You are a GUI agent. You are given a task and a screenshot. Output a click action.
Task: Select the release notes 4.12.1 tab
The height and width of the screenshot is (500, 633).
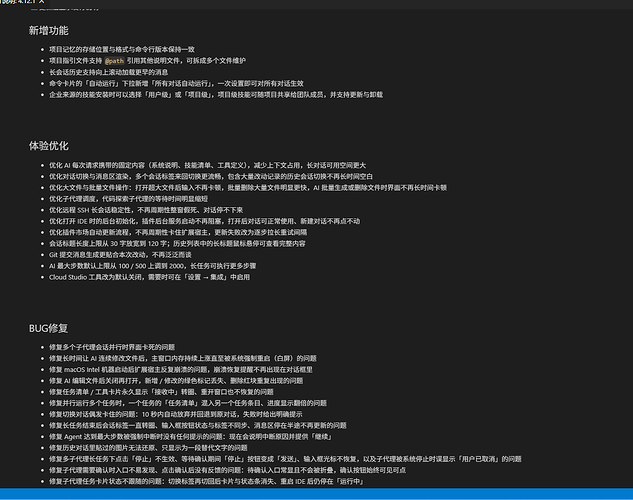click(18, 2)
